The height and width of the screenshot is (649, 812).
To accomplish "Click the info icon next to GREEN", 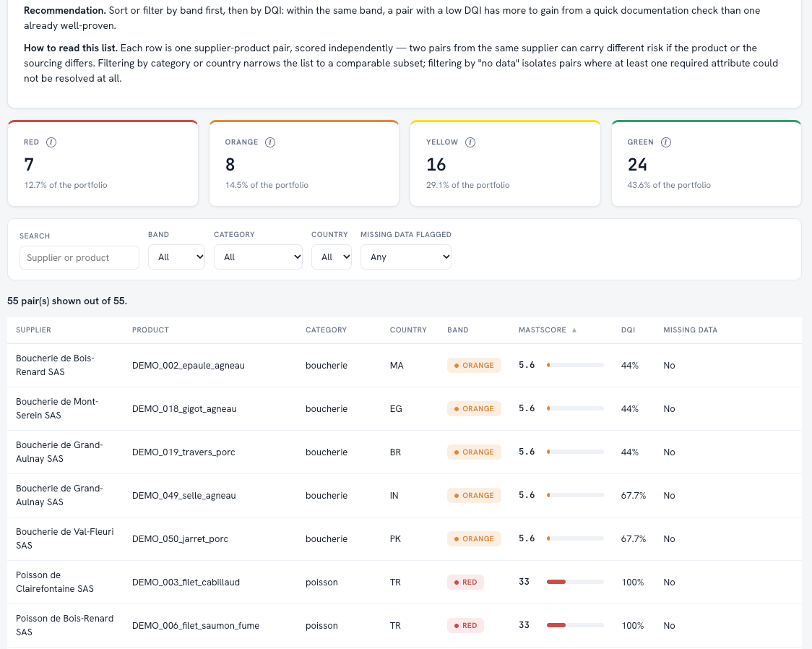I will click(666, 142).
